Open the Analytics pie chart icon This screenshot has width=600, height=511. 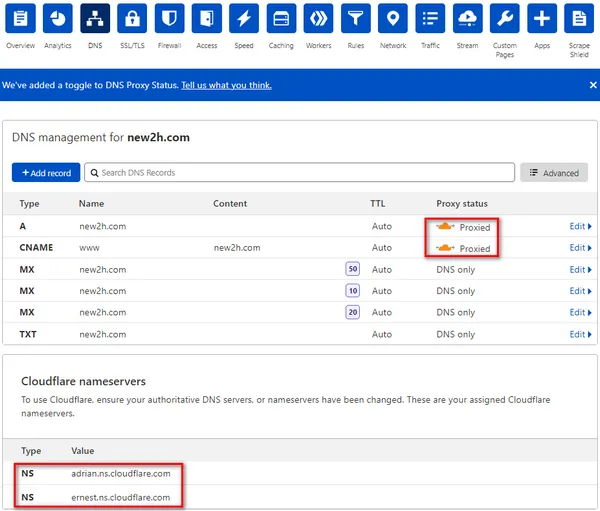58,18
